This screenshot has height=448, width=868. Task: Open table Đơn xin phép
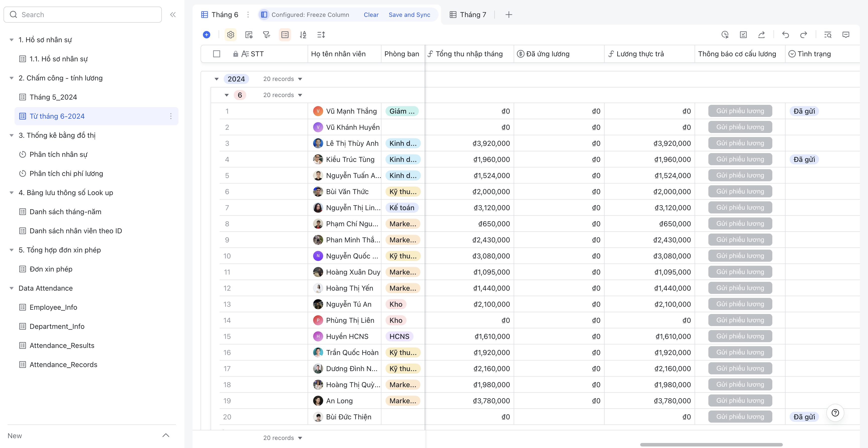coord(51,269)
